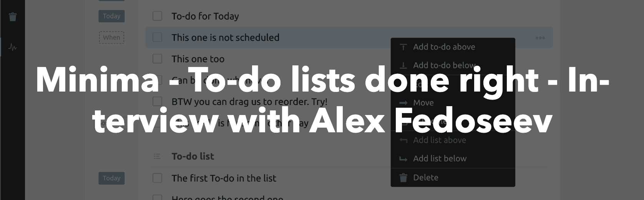Click the Delete trash can icon
This screenshot has width=644, height=200.
pos(403,178)
